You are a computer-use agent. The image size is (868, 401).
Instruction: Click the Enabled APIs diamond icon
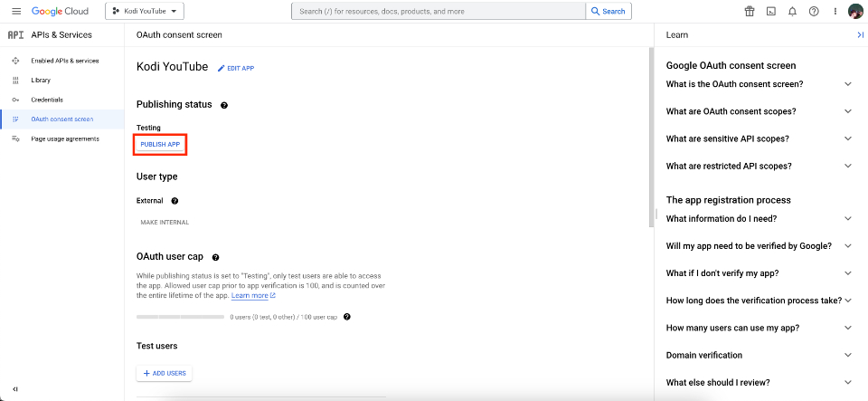[15, 61]
